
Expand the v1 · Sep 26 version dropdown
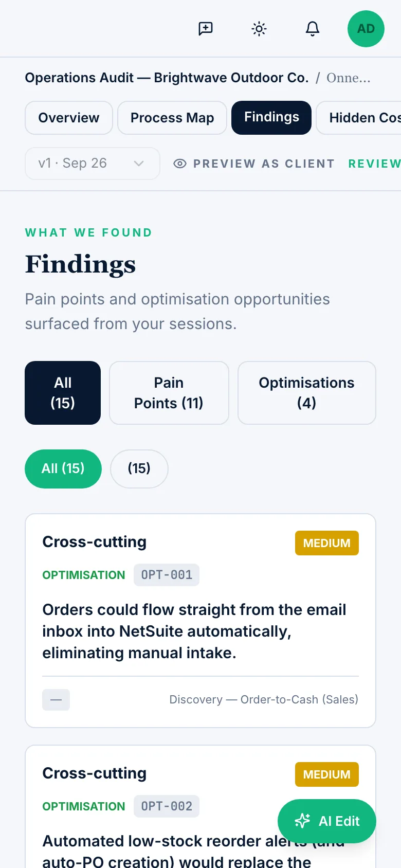click(x=93, y=164)
